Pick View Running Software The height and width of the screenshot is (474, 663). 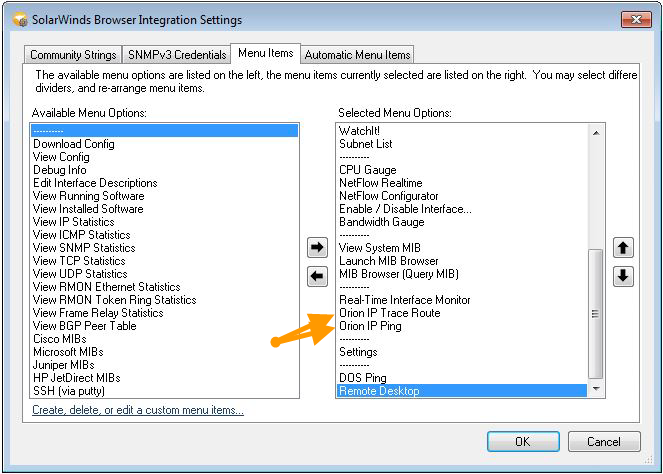pos(165,196)
